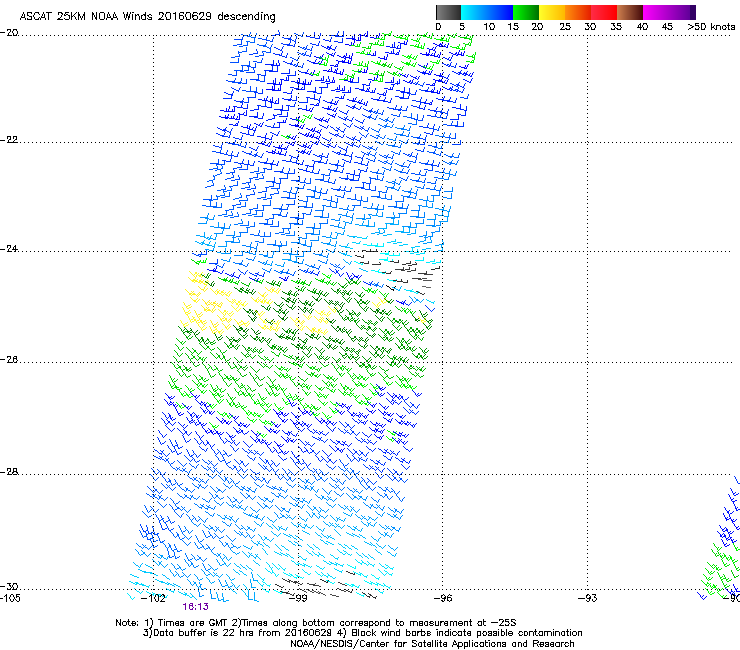Screen dimensions: 740x650
Task: Click the red 30-35 knots color band
Action: click(x=604, y=12)
